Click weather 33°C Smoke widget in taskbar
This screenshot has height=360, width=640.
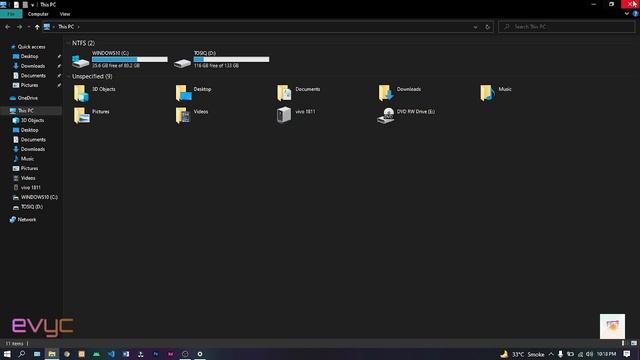(522, 354)
